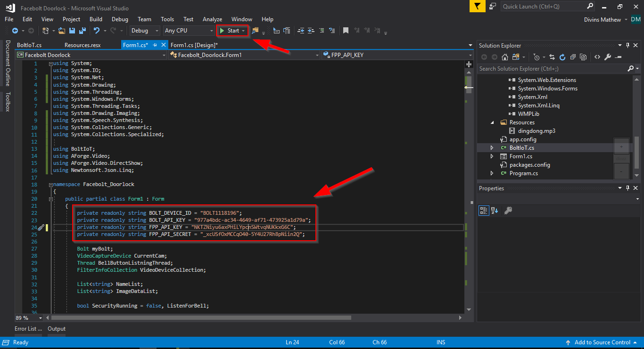
Task: Switch to the Resources.resx tab
Action: (83, 45)
